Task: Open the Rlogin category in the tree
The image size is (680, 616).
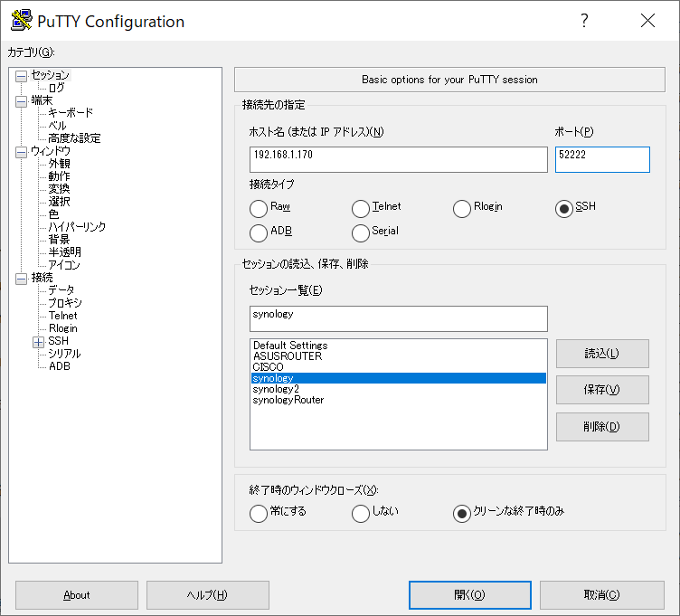Action: 63,328
